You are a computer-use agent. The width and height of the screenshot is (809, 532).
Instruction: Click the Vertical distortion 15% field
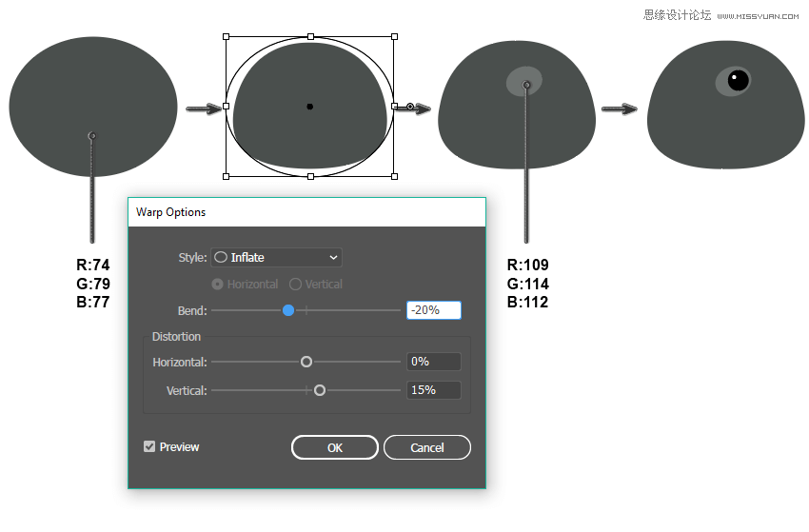pos(434,390)
